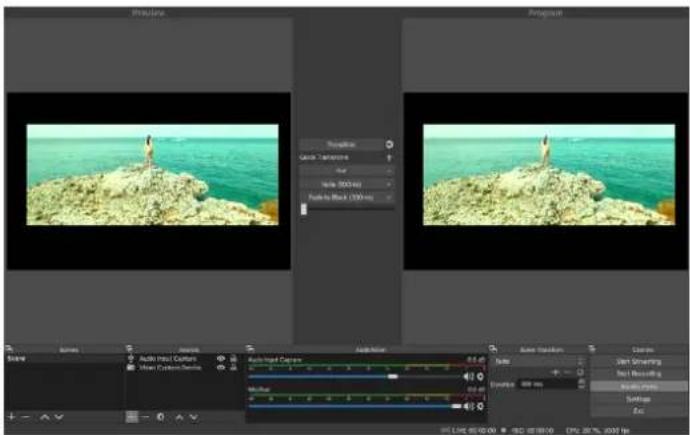Toggle lock on Video Capture Device source
Image resolution: width=690 pixels, height=435 pixels.
pyautogui.click(x=234, y=368)
